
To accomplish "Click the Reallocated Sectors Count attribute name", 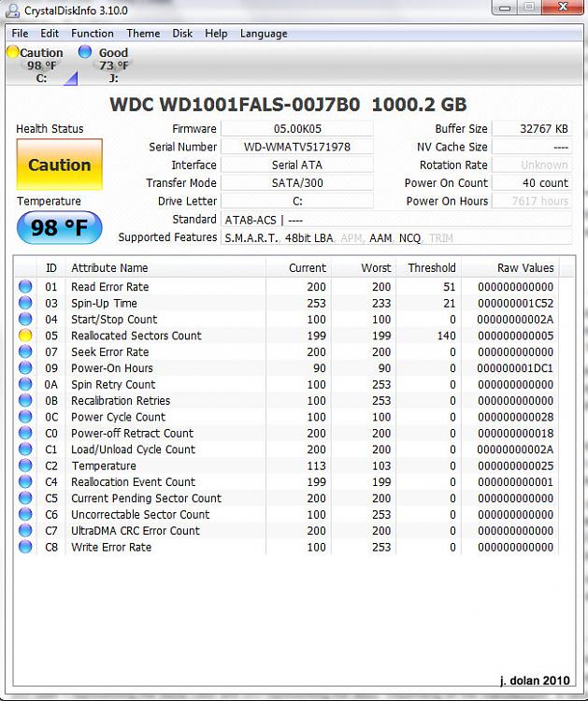I will (136, 336).
